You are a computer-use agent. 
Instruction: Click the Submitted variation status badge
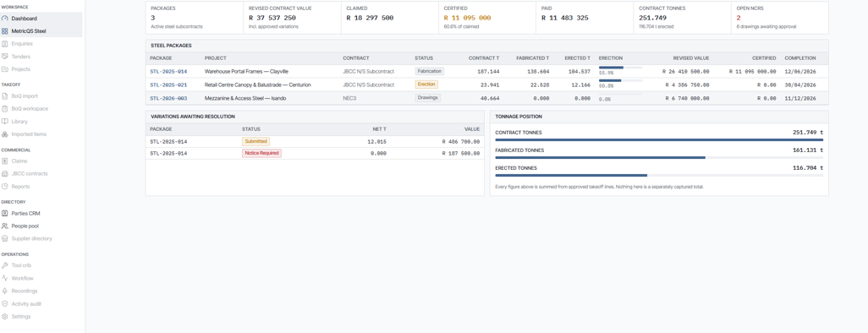click(x=255, y=142)
